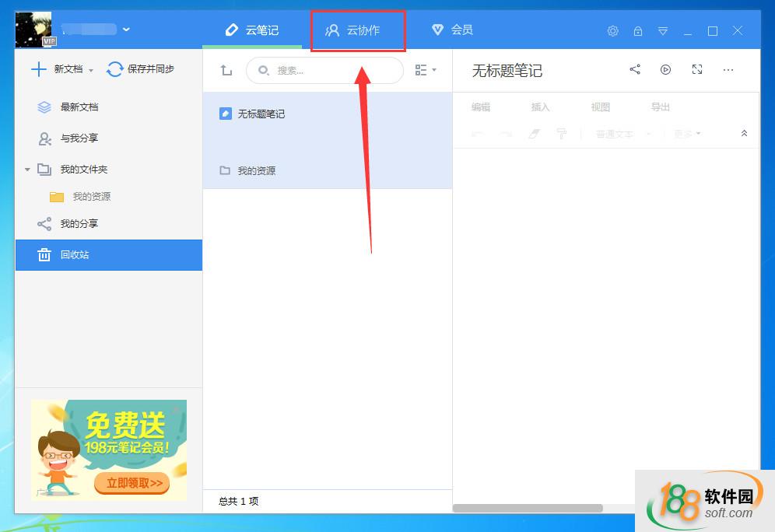Expand note to fullscreen view

[697, 70]
